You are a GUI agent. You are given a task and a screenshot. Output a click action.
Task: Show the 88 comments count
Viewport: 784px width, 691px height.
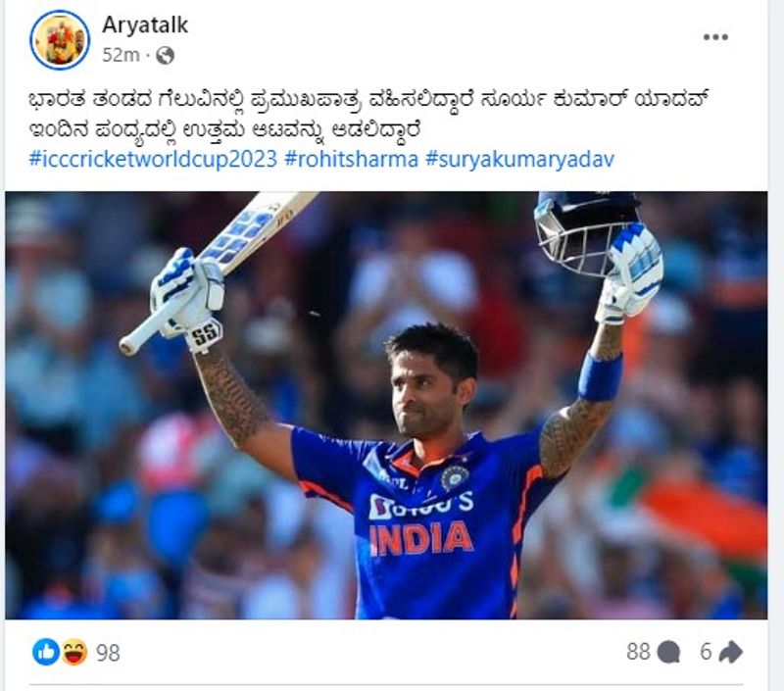click(x=639, y=652)
